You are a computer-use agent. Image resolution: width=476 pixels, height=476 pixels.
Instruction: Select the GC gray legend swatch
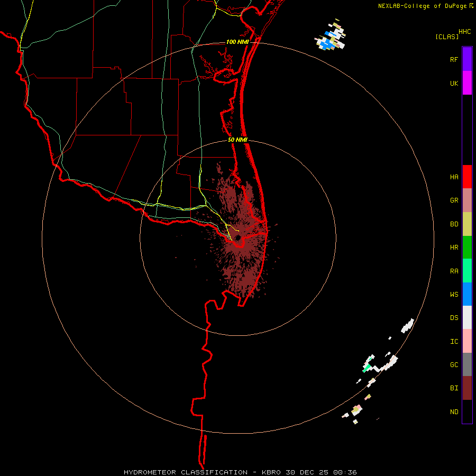click(467, 364)
